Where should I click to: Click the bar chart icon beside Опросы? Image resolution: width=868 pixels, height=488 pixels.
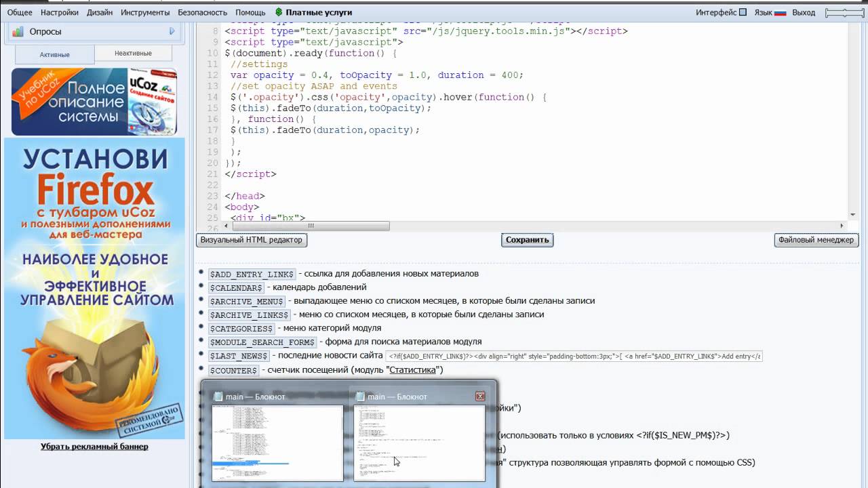[18, 31]
